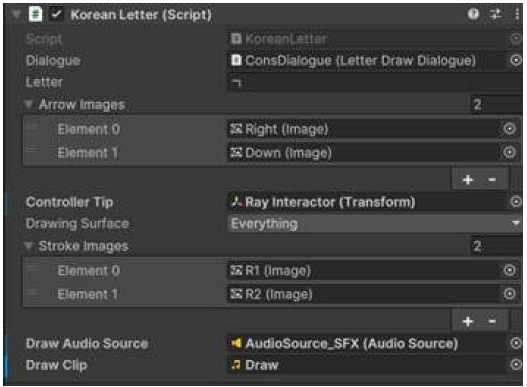Viewport: 527px width, 387px height.
Task: Open object picker for Draw Clip
Action: point(516,365)
